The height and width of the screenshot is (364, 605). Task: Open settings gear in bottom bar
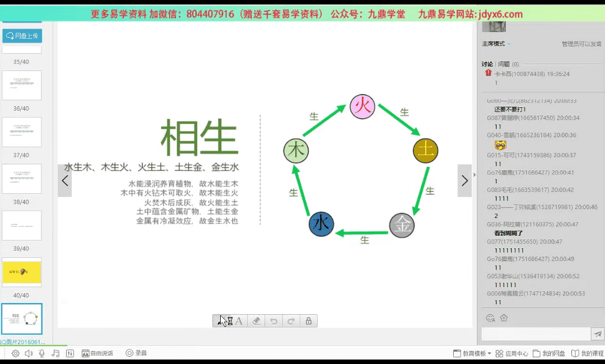click(x=15, y=353)
